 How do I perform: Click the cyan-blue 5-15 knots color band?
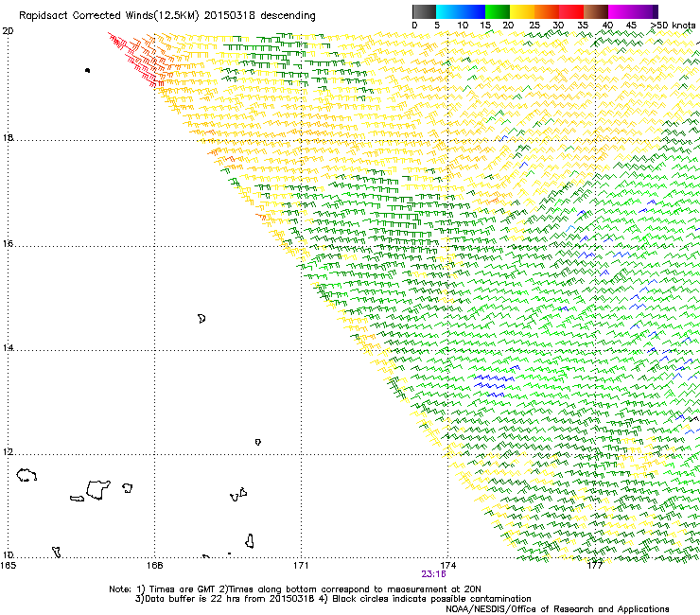pyautogui.click(x=461, y=11)
